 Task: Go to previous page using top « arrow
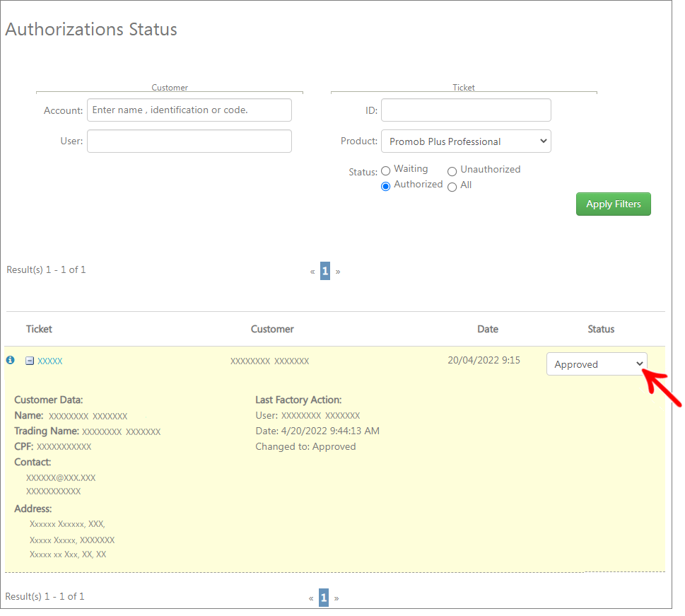tap(312, 272)
